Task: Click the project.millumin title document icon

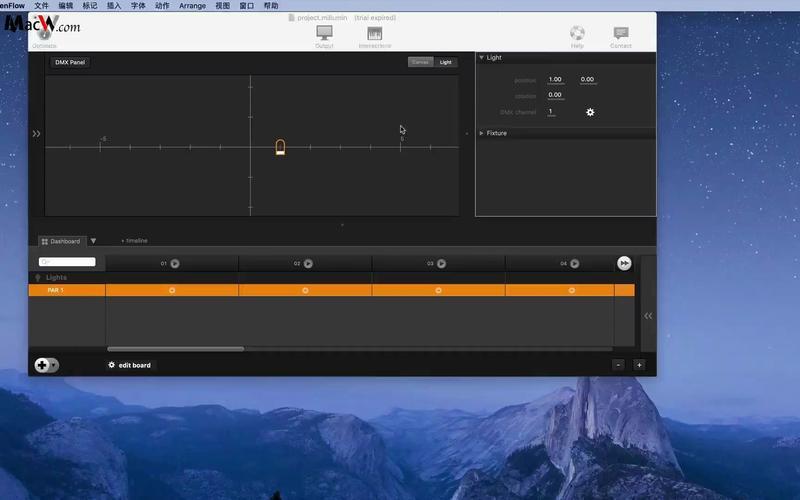Action: [291, 17]
